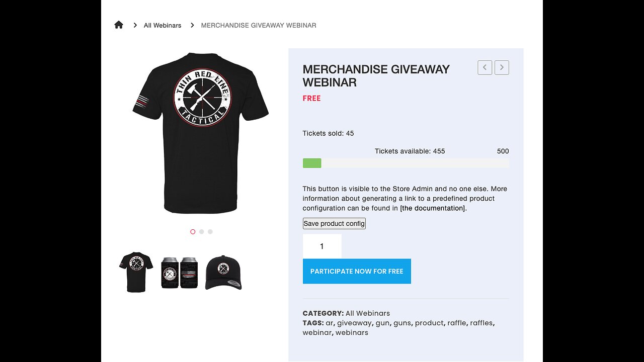
Task: Show the koozie thumbnail image
Action: tap(180, 273)
